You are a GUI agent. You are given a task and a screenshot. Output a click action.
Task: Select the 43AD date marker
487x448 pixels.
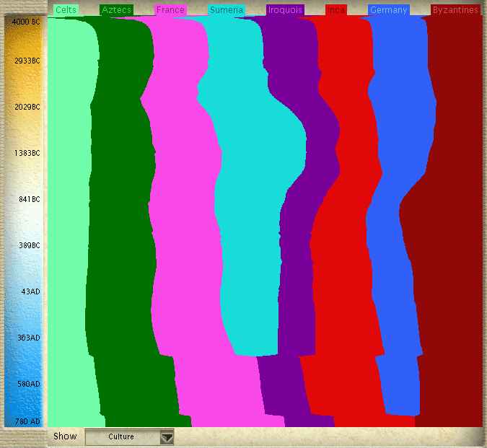(29, 291)
